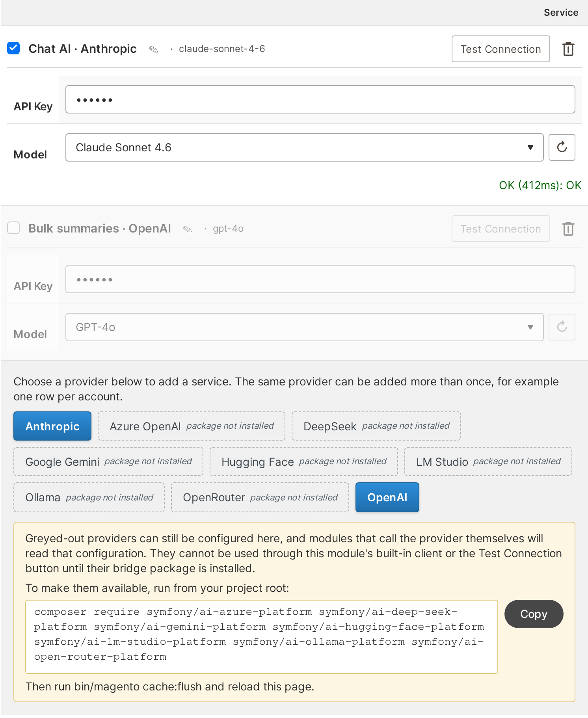
Task: Add DeepSeek provider
Action: coord(376,426)
